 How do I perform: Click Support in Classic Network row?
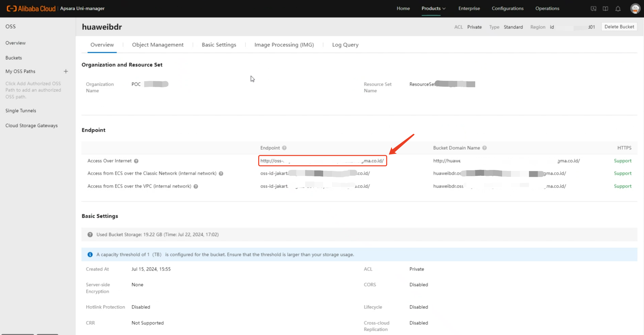tap(622, 174)
